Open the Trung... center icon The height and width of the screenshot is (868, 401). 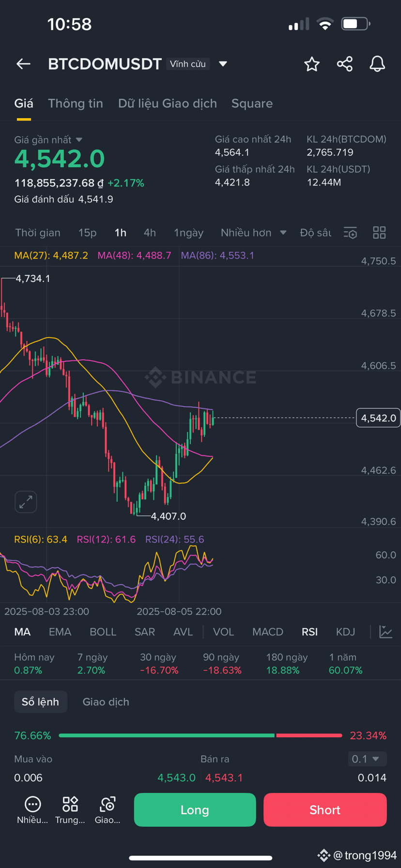70,810
